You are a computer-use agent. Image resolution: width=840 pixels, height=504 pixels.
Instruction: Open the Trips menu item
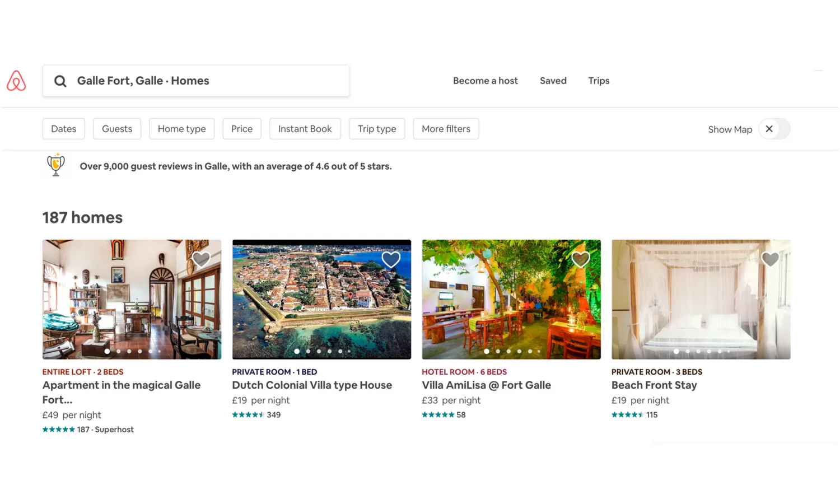[x=599, y=81]
